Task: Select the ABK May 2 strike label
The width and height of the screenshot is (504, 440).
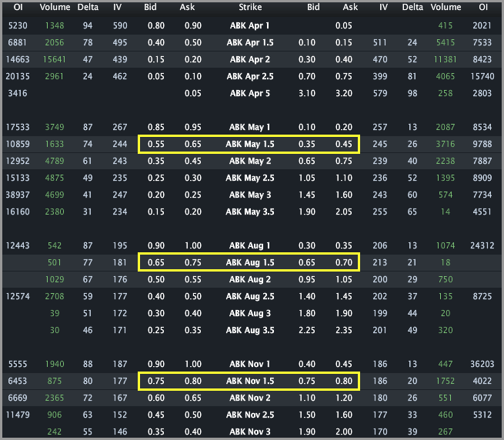Action: click(x=250, y=161)
